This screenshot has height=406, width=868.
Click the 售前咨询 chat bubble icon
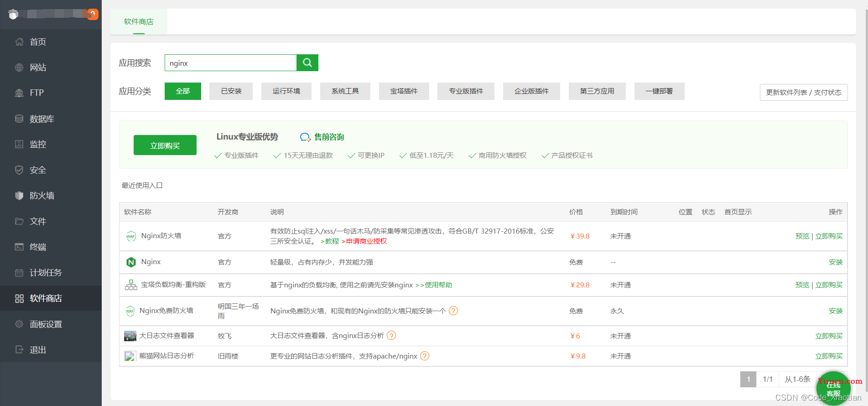coord(305,137)
